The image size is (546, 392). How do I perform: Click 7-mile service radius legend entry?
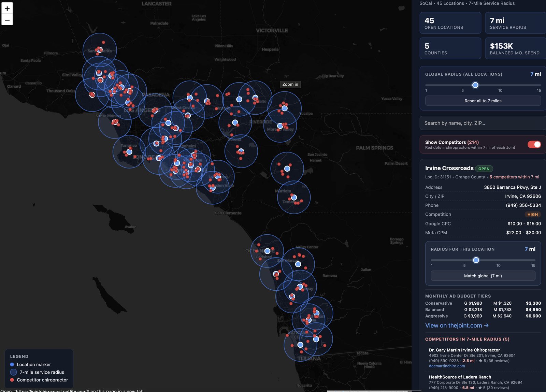[x=37, y=372]
